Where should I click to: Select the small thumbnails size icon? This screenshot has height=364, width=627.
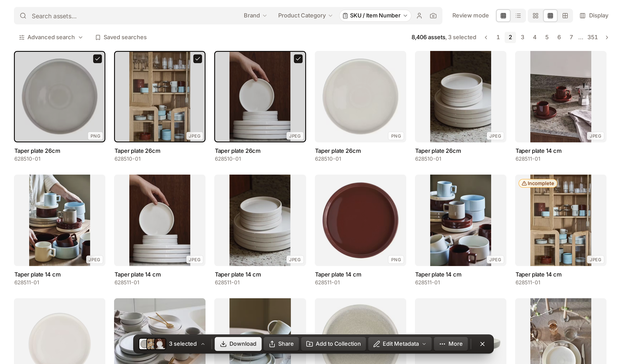coord(565,16)
